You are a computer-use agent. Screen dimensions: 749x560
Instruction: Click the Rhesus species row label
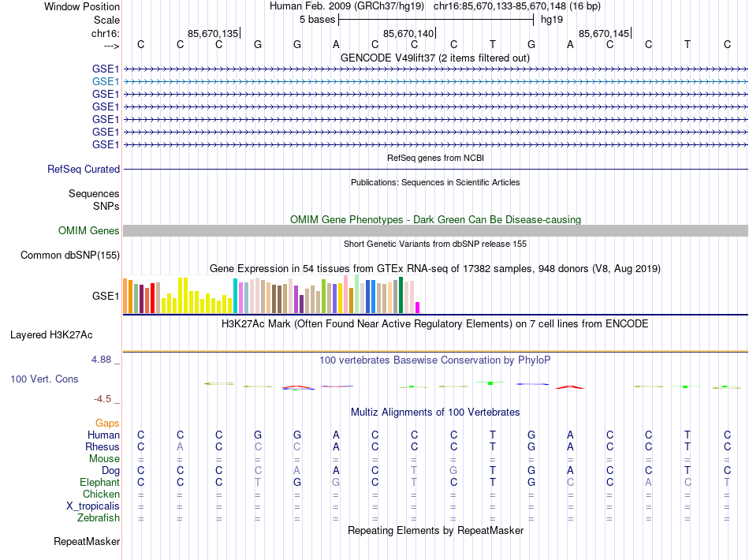tap(102, 446)
